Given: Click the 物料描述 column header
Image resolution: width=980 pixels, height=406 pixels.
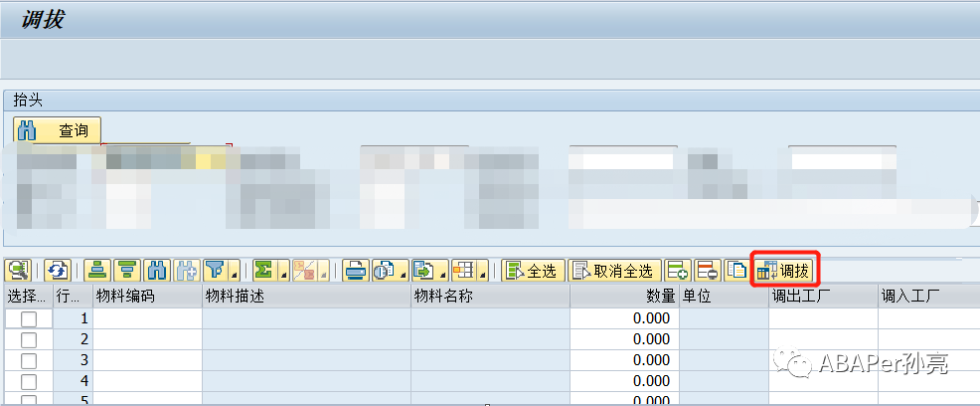Looking at the screenshot, I should [307, 297].
